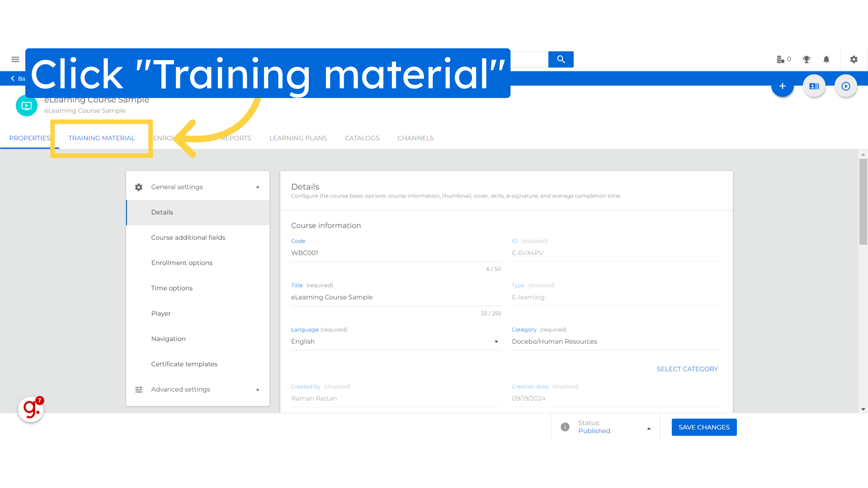Click the notifications bell icon
Image resolution: width=868 pixels, height=488 pixels.
(x=826, y=59)
